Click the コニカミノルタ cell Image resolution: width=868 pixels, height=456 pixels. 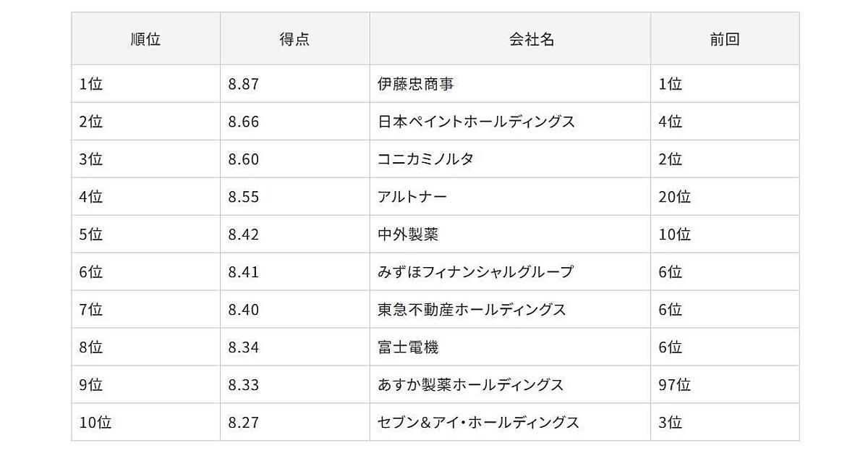pos(425,159)
